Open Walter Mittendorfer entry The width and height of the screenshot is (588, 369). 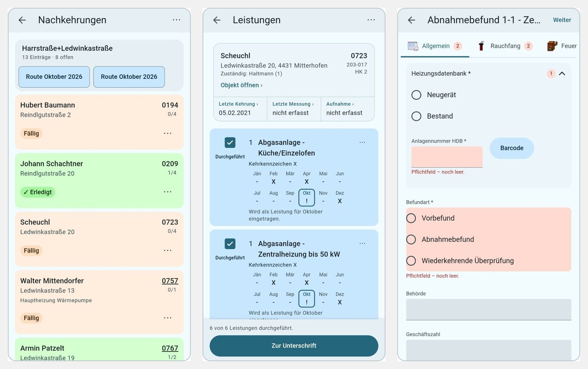[99, 302]
